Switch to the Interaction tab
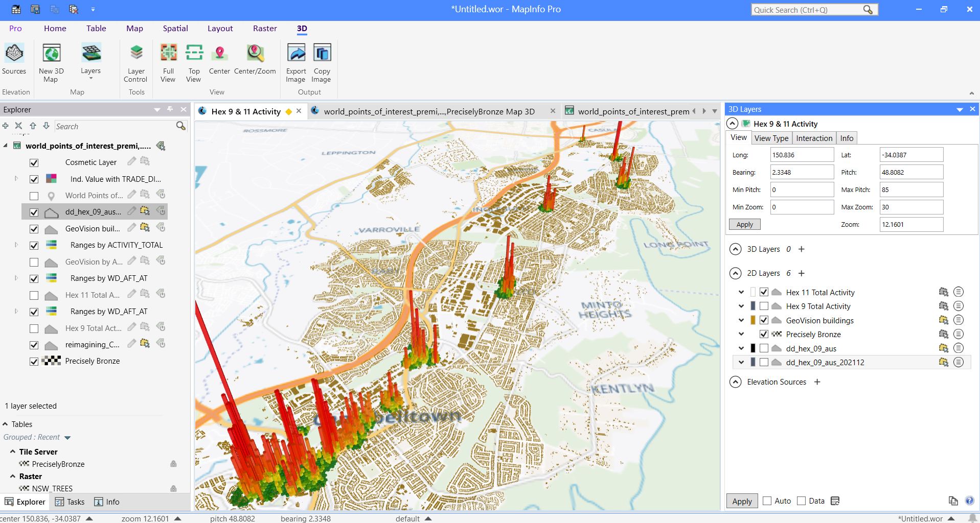This screenshot has width=980, height=523. pos(814,138)
